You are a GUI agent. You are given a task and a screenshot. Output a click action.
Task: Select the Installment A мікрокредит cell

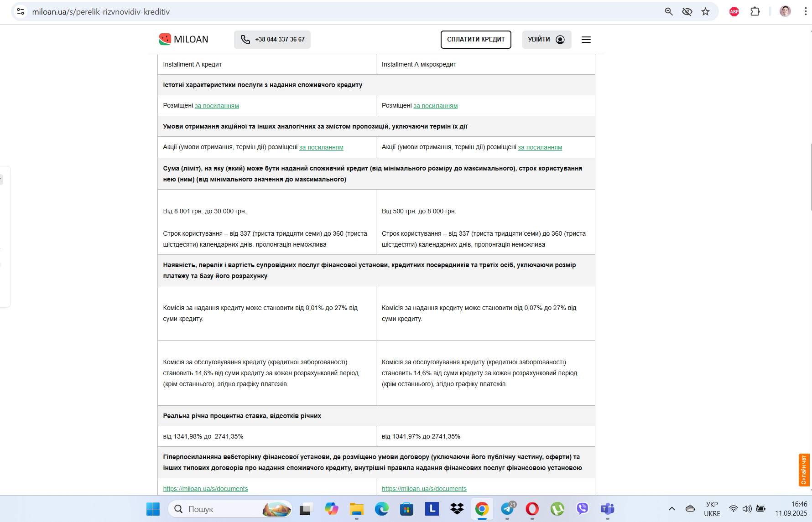[485, 64]
